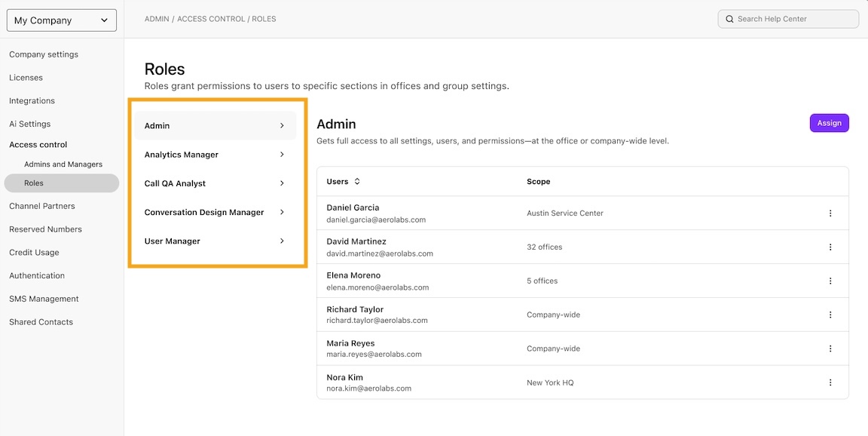
Task: Select Conversation Design Manager role
Action: (215, 212)
